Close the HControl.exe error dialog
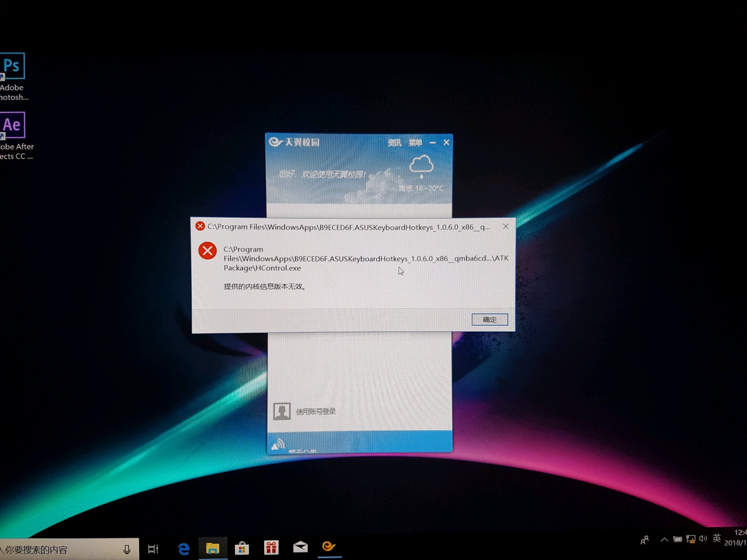The width and height of the screenshot is (747, 560). click(x=506, y=227)
